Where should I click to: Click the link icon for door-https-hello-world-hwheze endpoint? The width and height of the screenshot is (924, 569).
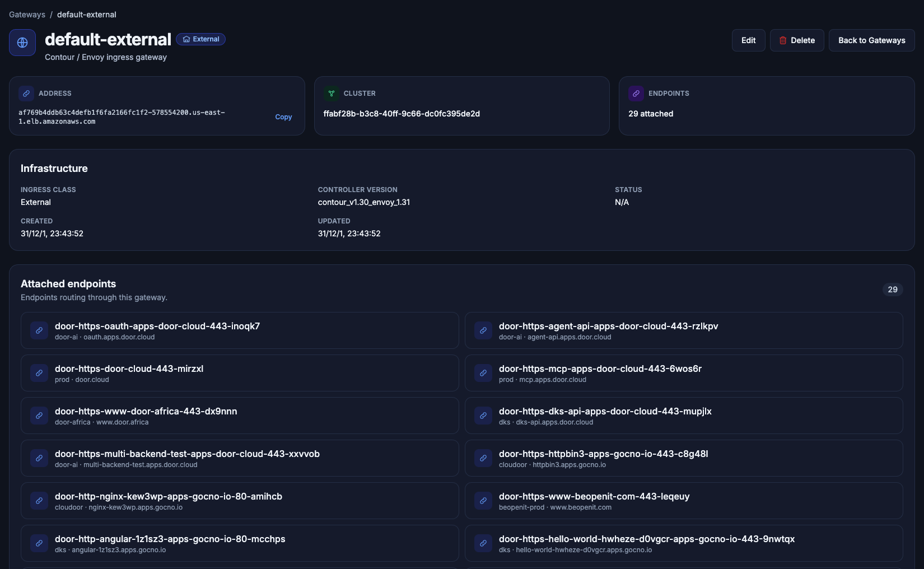point(483,543)
